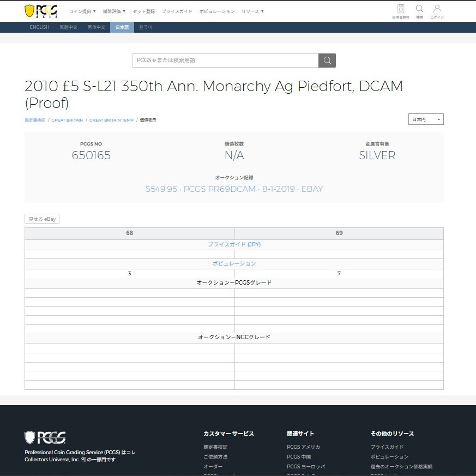476x476 pixels.
Task: Click PCGS number 650165
Action: click(x=91, y=155)
